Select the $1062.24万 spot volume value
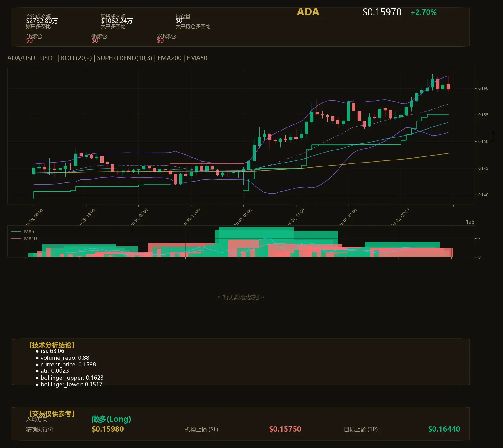The width and height of the screenshot is (503, 448). pyautogui.click(x=117, y=21)
